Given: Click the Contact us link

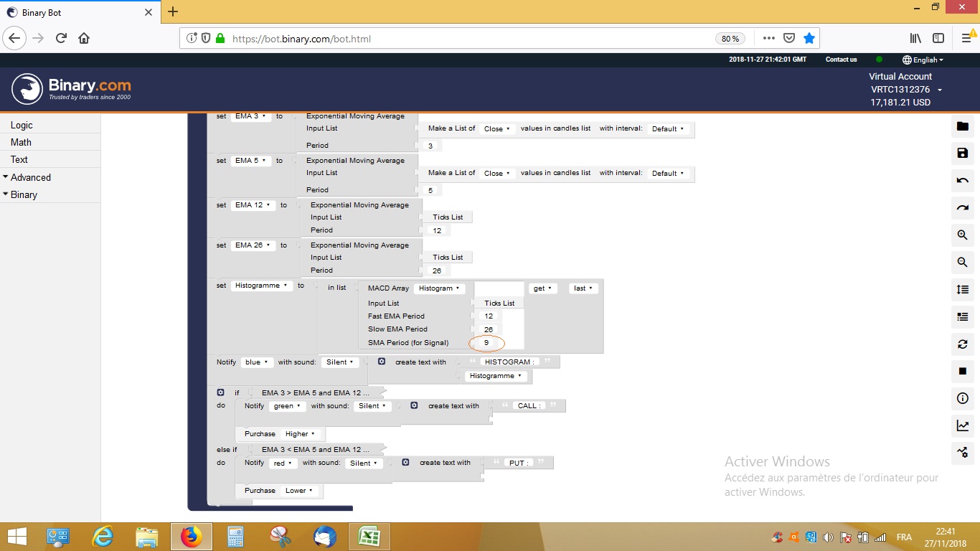Looking at the screenshot, I should (841, 60).
